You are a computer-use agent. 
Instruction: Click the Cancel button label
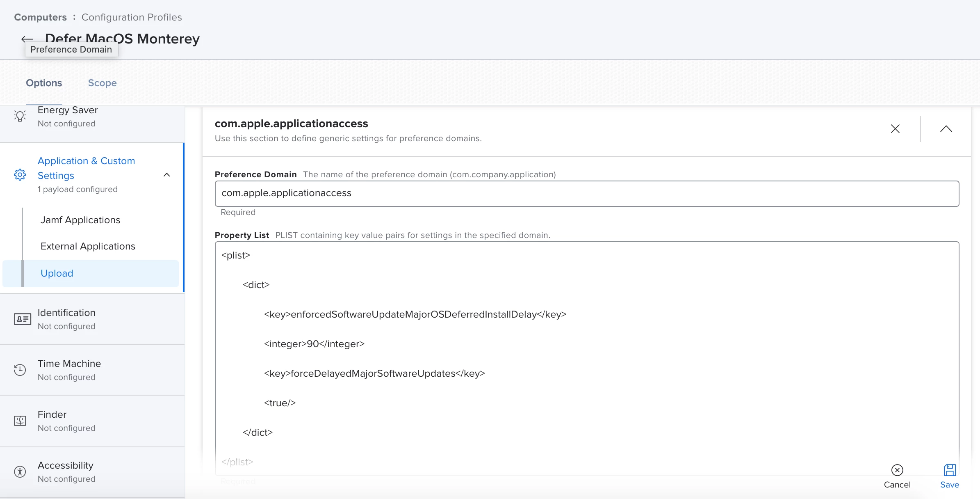point(897,485)
